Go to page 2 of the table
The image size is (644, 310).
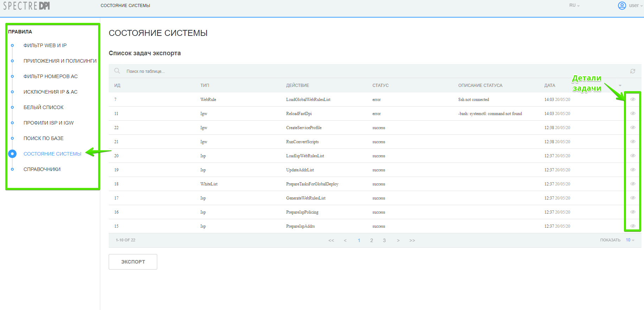tap(371, 240)
